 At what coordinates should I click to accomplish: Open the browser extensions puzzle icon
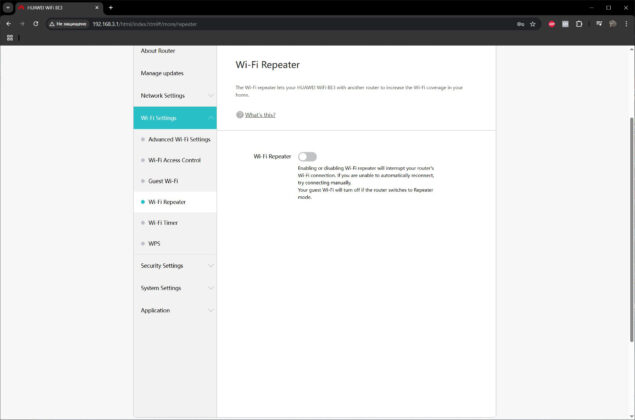(x=579, y=24)
